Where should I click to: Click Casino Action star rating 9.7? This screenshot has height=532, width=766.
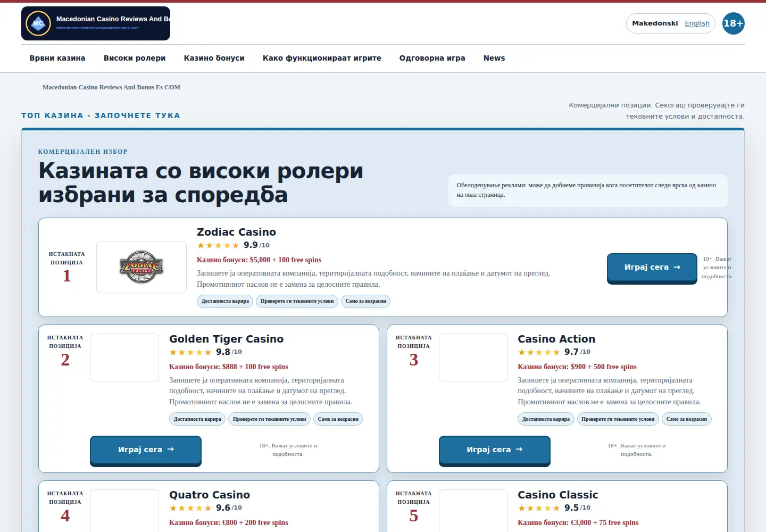pyautogui.click(x=554, y=352)
